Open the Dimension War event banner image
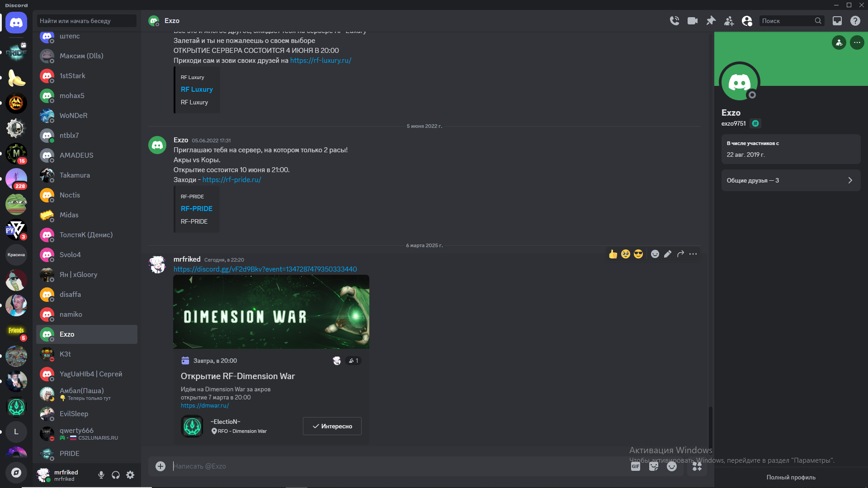Image resolution: width=868 pixels, height=488 pixels. tap(271, 312)
